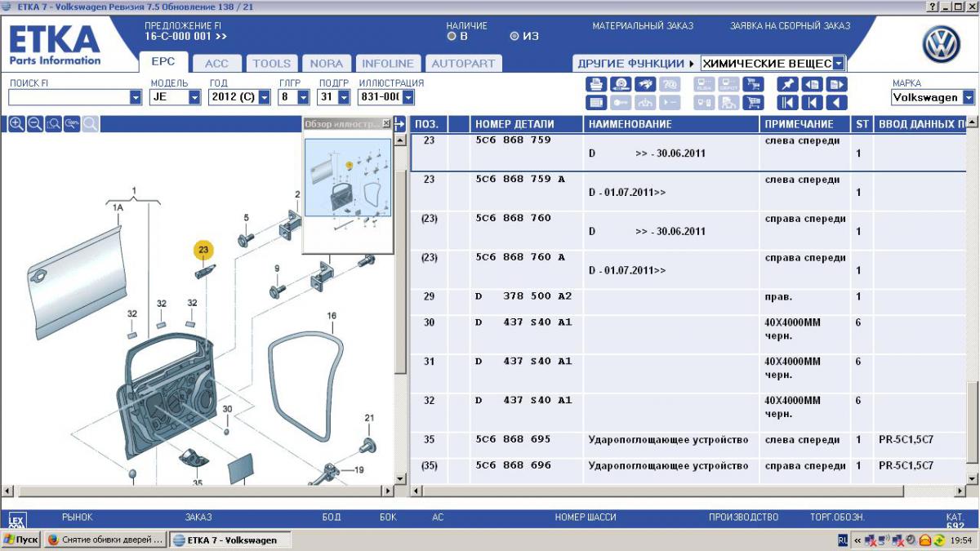Open the ХИМИЧЕСКИЕ ВЕЩЕСТВА dropdown
Viewport: 980px width, 551px height.
839,63
